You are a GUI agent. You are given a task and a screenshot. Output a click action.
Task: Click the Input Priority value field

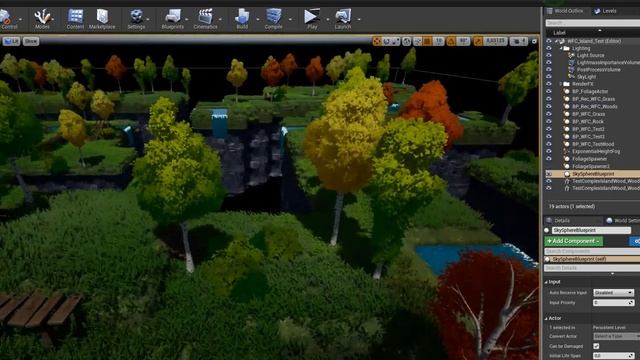614,302
